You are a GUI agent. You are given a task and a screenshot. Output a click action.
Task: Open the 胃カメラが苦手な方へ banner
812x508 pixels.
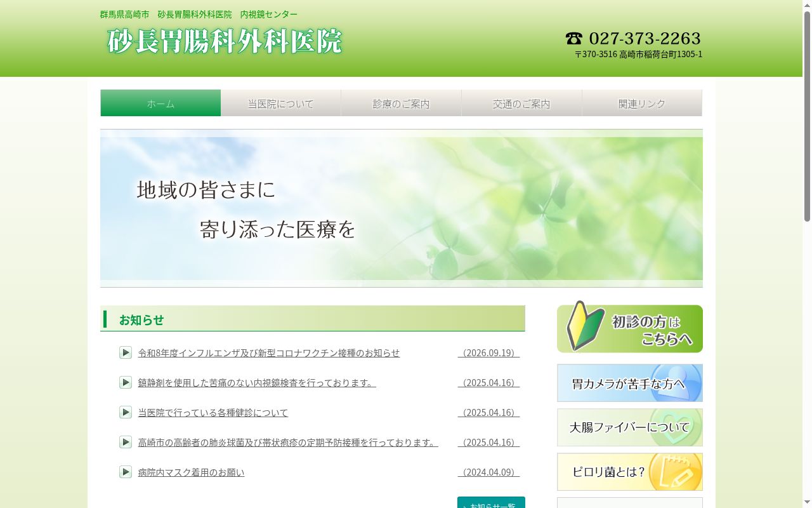630,383
